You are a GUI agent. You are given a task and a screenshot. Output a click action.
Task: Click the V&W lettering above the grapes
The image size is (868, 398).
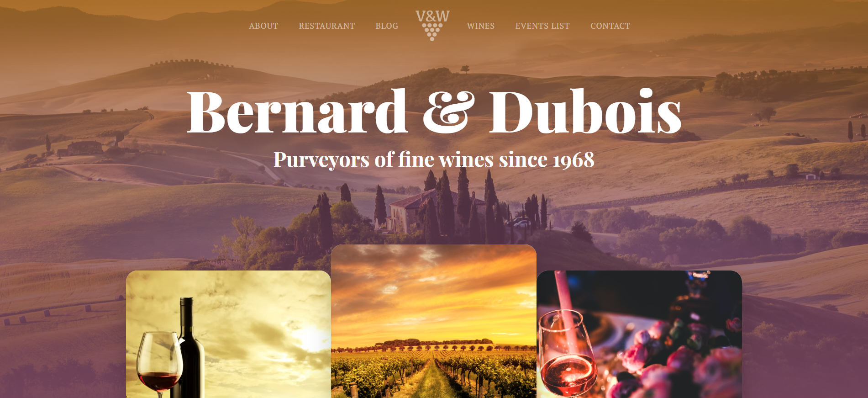432,16
